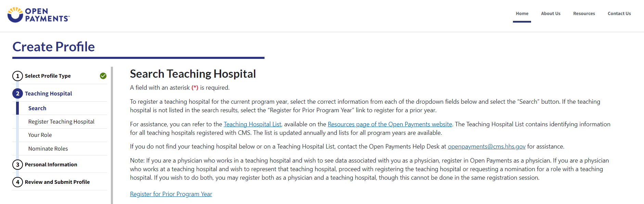Click the step 3 circle icon
Screen dimensions: 644x204
click(x=18, y=165)
